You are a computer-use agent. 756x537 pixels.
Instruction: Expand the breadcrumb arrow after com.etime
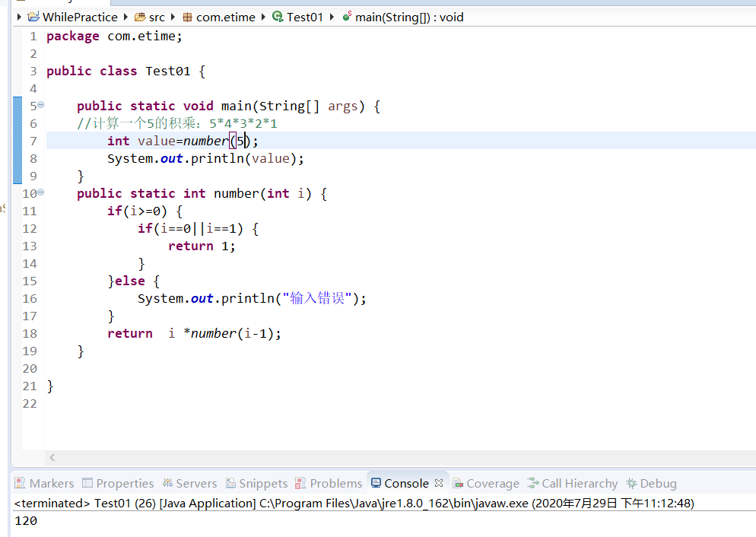263,17
